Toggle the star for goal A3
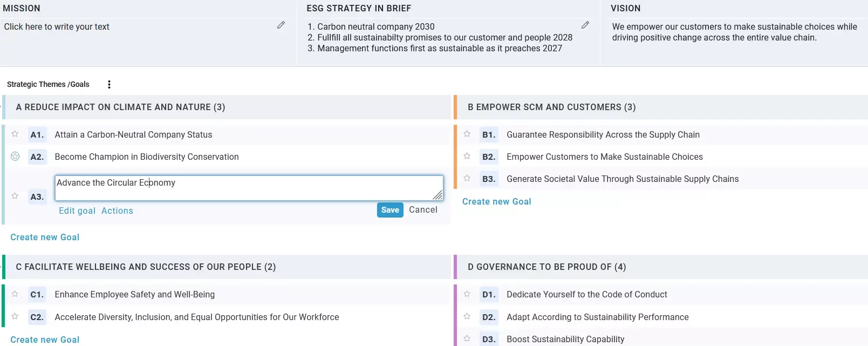 tap(15, 196)
